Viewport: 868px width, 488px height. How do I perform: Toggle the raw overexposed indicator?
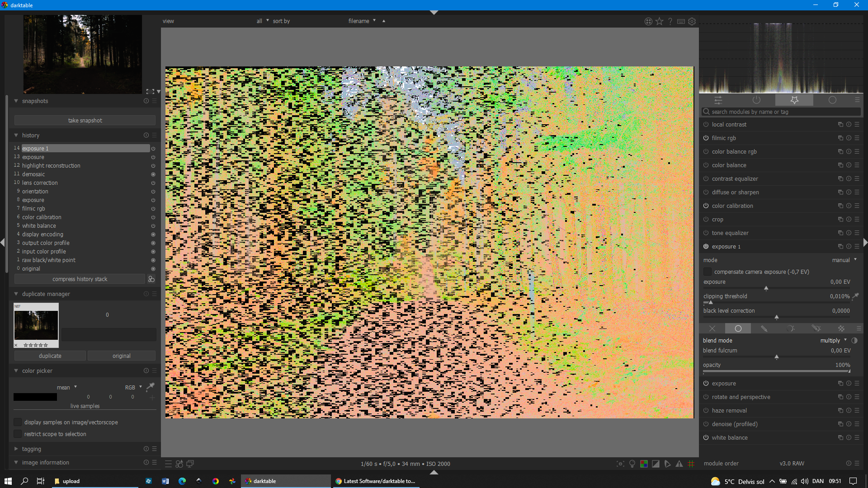coord(644,464)
